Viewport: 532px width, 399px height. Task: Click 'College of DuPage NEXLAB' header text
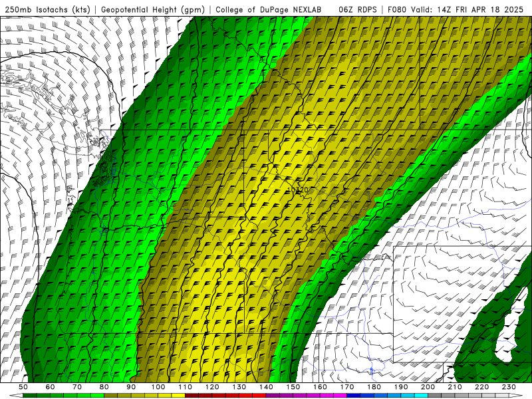[269, 10]
